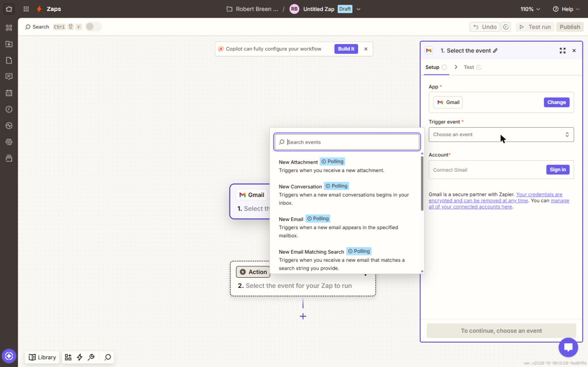Viewport: 588px width, 367px height.
Task: Open the Copilot compass icon at sidebar bottom
Action: pos(9,356)
